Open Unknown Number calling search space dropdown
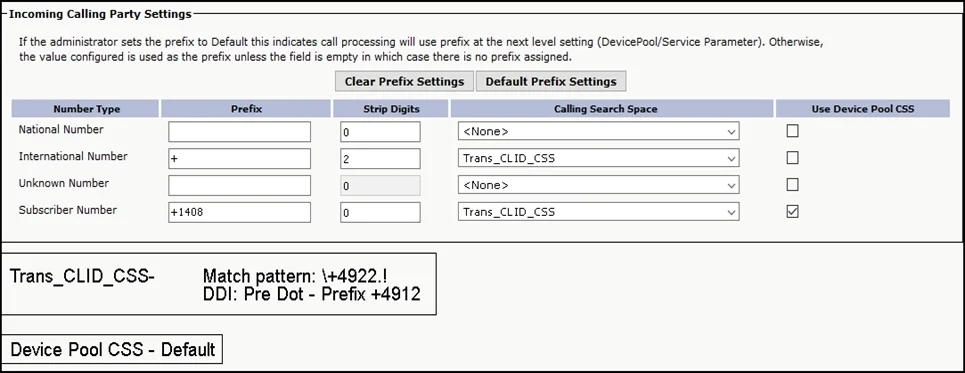965x373 pixels. click(598, 185)
